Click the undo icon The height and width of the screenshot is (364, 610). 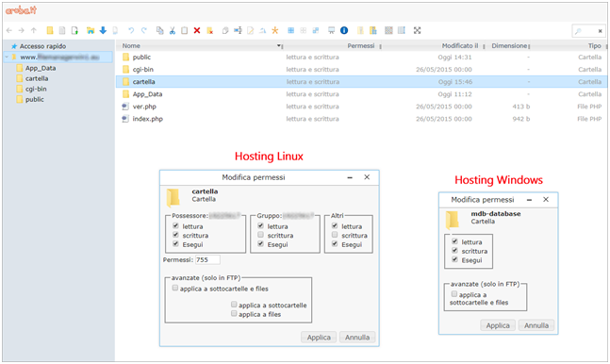pos(131,30)
